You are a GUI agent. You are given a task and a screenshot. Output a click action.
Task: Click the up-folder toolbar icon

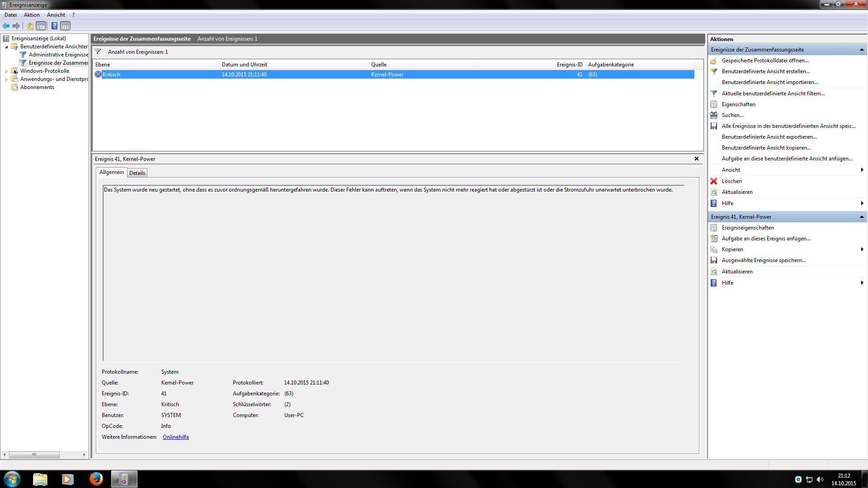pos(30,26)
